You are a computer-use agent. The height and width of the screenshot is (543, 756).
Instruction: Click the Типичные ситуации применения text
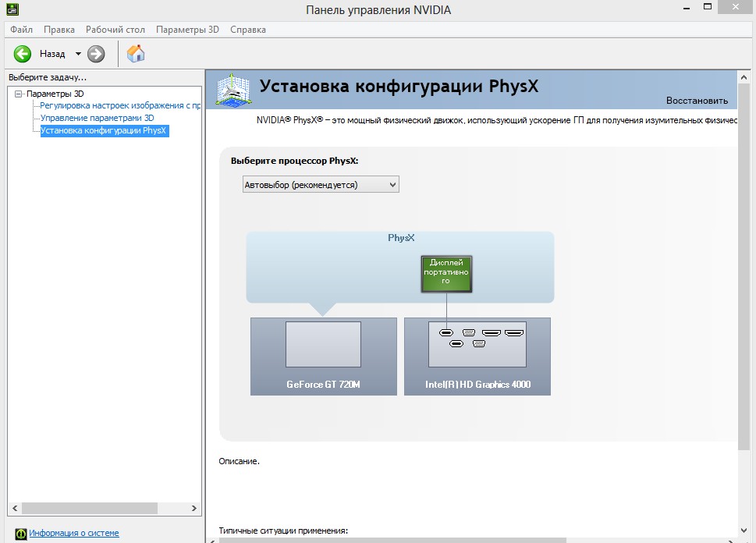(x=283, y=531)
